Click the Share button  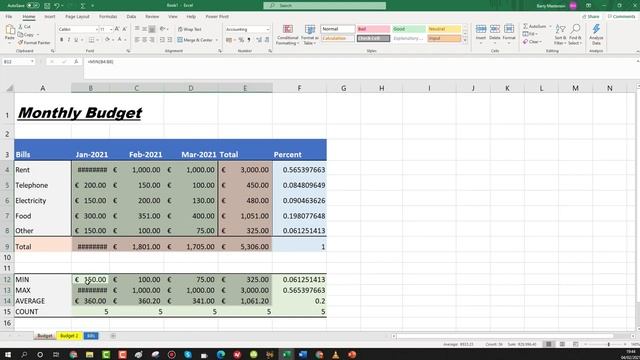591,17
